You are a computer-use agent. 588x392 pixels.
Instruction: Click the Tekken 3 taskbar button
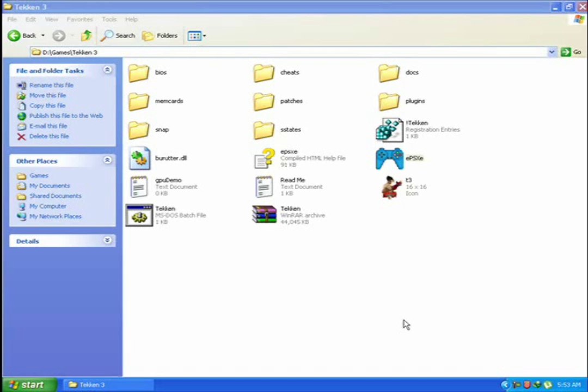pos(109,385)
